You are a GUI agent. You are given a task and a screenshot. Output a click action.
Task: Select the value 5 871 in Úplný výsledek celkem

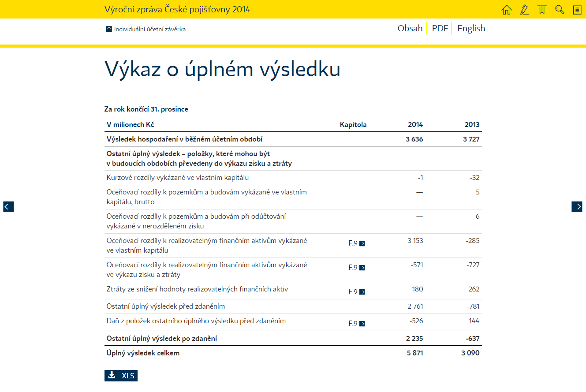tap(415, 353)
